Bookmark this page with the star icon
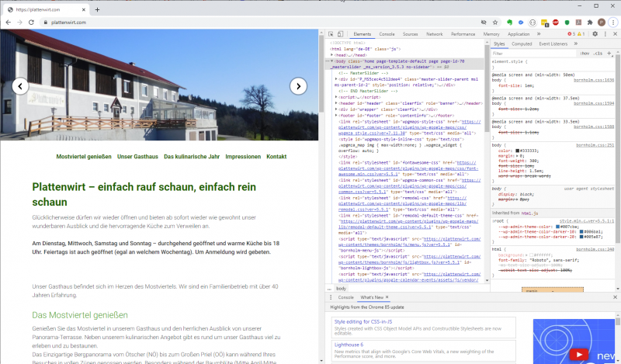621x364 pixels. 494,23
